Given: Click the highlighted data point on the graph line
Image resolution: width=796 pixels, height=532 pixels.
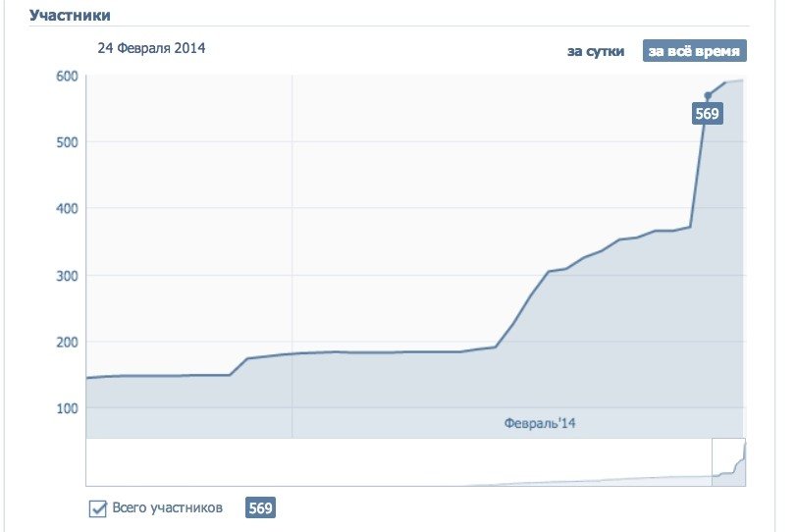Looking at the screenshot, I should click(708, 95).
